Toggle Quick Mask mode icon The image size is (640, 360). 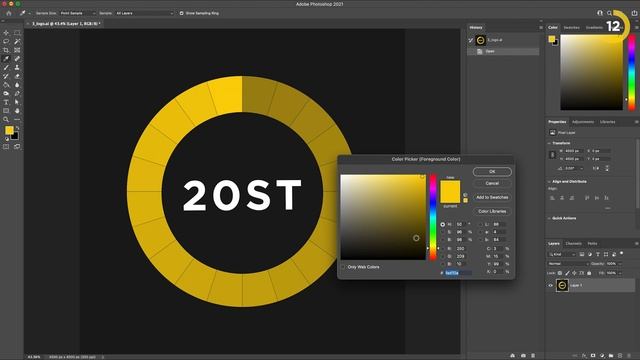(6, 147)
